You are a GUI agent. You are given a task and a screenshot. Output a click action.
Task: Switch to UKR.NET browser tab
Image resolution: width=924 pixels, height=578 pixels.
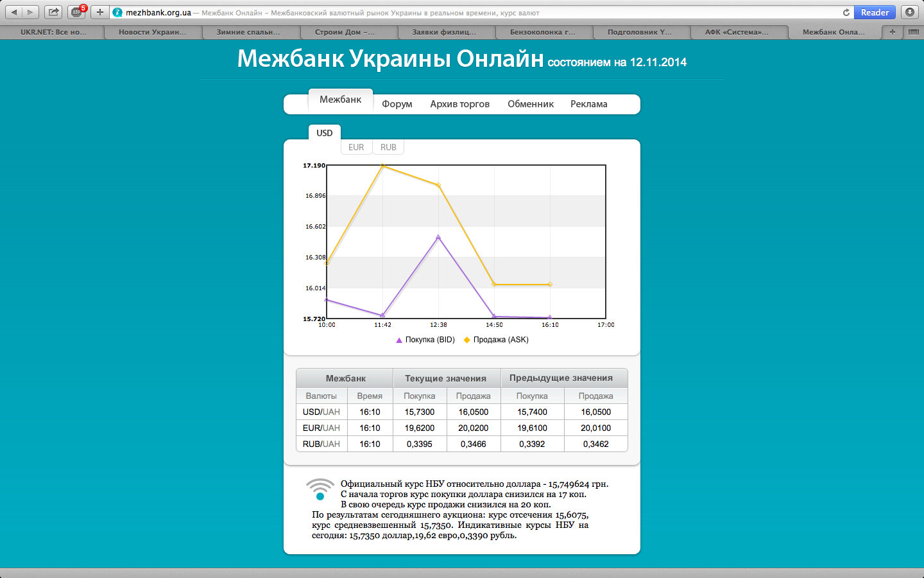(53, 31)
